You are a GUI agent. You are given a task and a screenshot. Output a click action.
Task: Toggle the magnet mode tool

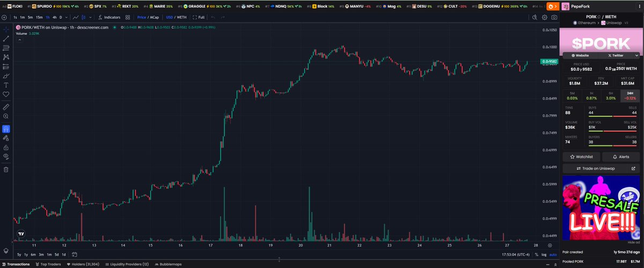6,129
